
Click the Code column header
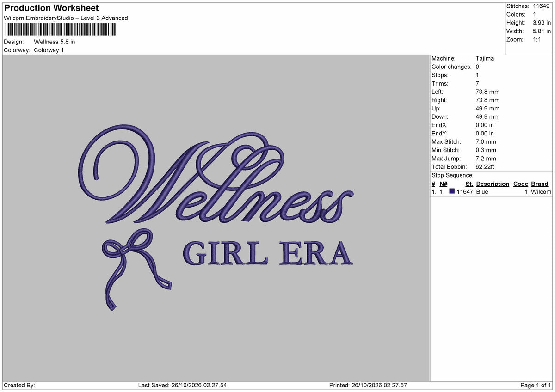(521, 184)
